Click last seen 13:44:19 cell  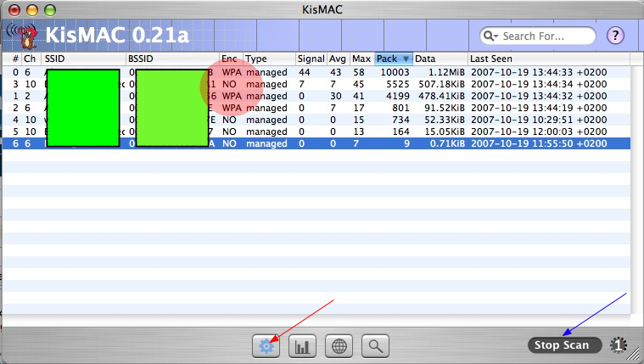coord(539,108)
